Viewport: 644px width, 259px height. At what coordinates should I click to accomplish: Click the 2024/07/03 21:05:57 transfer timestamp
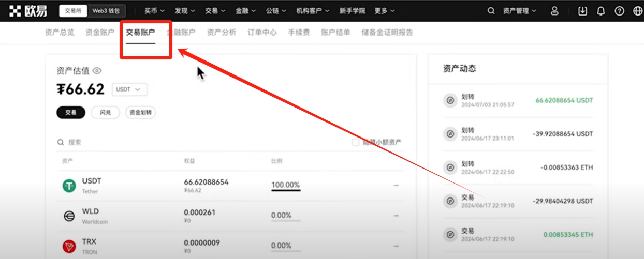487,105
